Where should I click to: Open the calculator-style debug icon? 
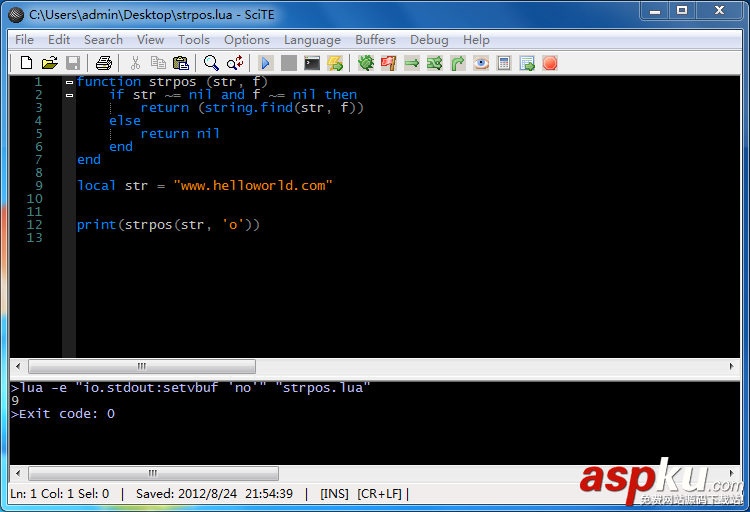(504, 63)
